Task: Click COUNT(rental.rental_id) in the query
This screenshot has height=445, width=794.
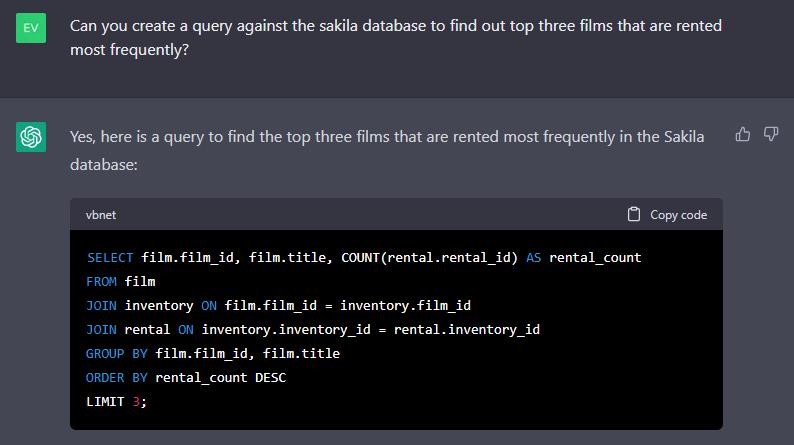Action: (429, 258)
